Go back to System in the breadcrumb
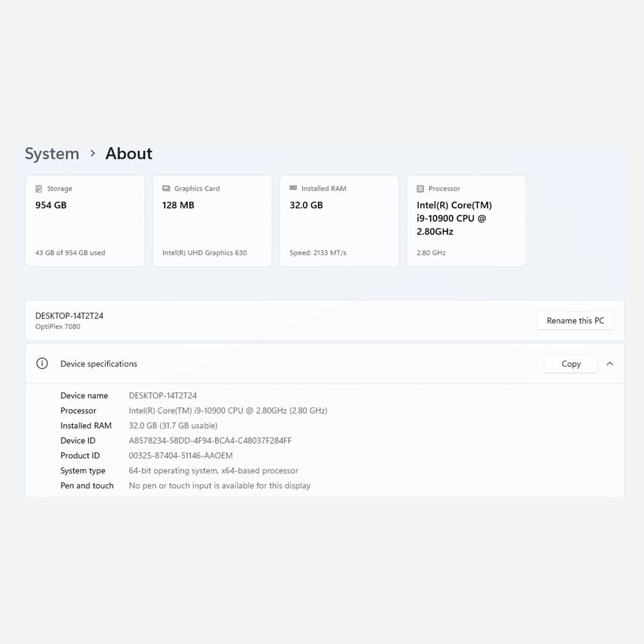Screen dimensions: 644x644 [52, 154]
